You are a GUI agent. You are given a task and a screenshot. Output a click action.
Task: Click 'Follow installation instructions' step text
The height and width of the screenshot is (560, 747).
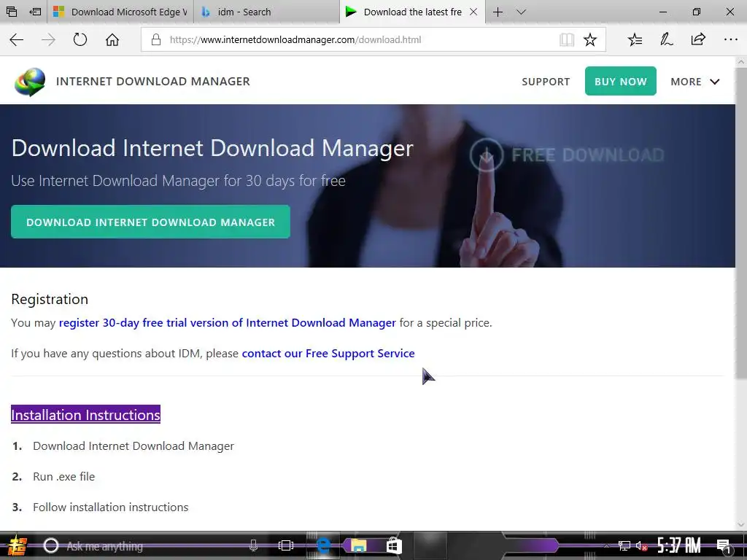click(x=111, y=507)
